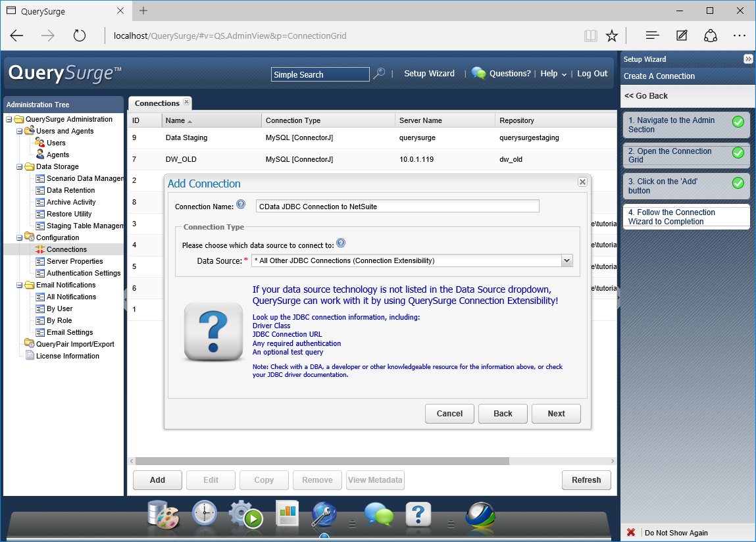Image resolution: width=756 pixels, height=542 pixels.
Task: Open the clock scheduling icon in dock
Action: click(205, 514)
